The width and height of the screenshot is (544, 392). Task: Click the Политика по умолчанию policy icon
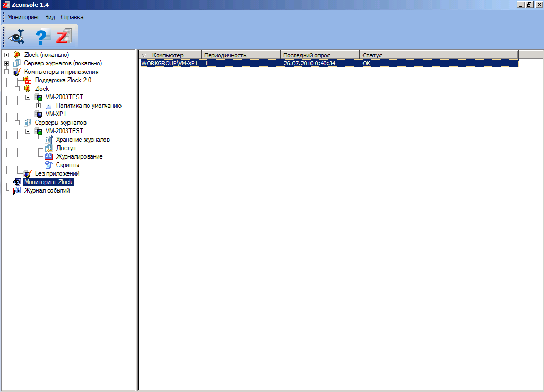click(49, 106)
